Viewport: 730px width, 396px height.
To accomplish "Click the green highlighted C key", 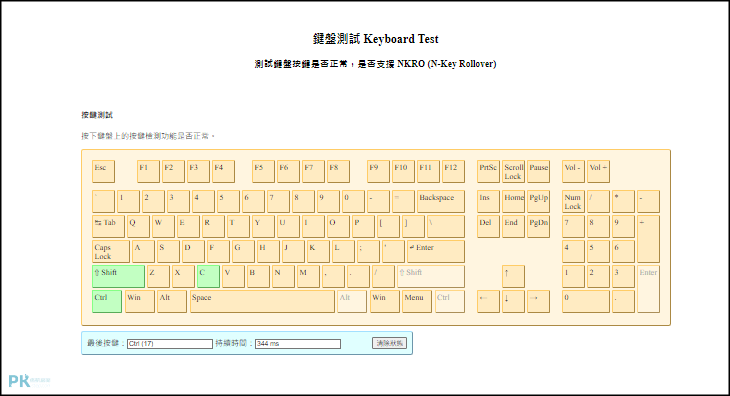I will pyautogui.click(x=208, y=276).
